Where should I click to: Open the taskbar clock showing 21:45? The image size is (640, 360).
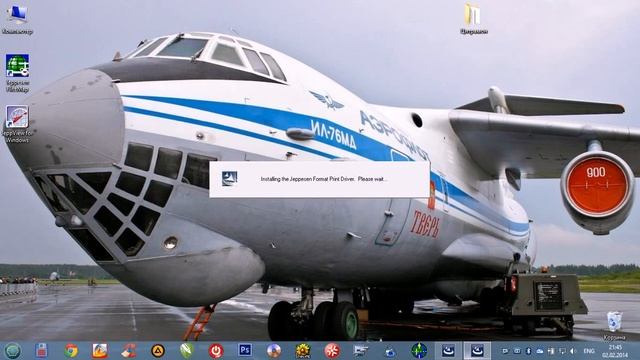(615, 351)
